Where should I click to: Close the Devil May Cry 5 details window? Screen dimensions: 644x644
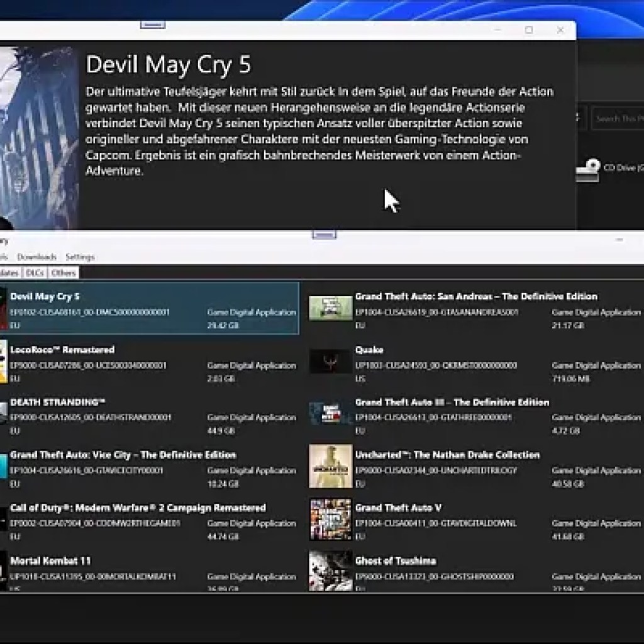pyautogui.click(x=560, y=30)
